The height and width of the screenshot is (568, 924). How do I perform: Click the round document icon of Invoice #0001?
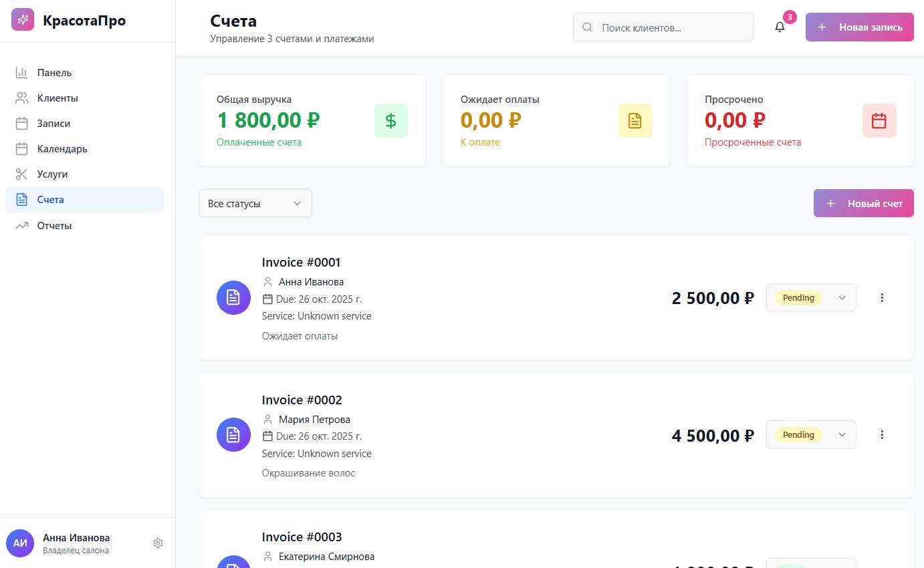(233, 297)
